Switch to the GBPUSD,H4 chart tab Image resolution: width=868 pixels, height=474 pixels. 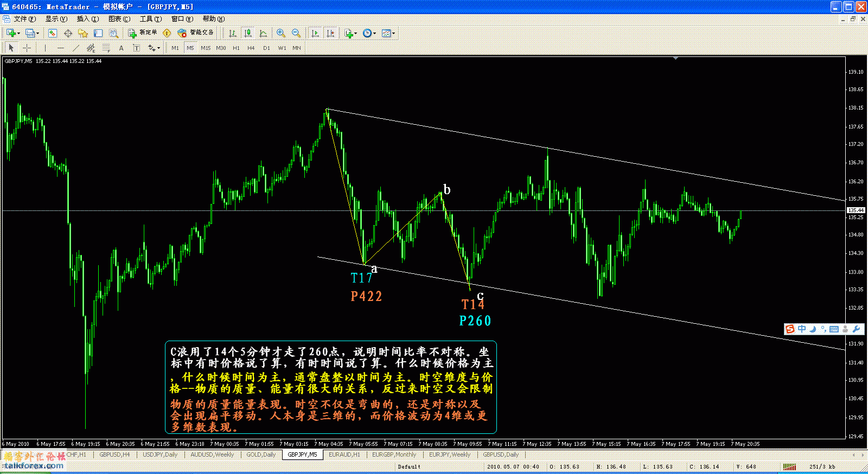[114, 454]
